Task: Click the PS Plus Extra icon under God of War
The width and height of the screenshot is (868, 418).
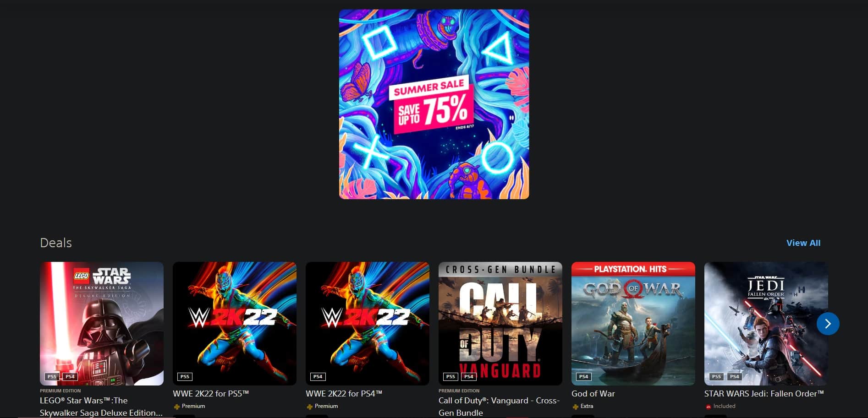Action: (x=575, y=407)
